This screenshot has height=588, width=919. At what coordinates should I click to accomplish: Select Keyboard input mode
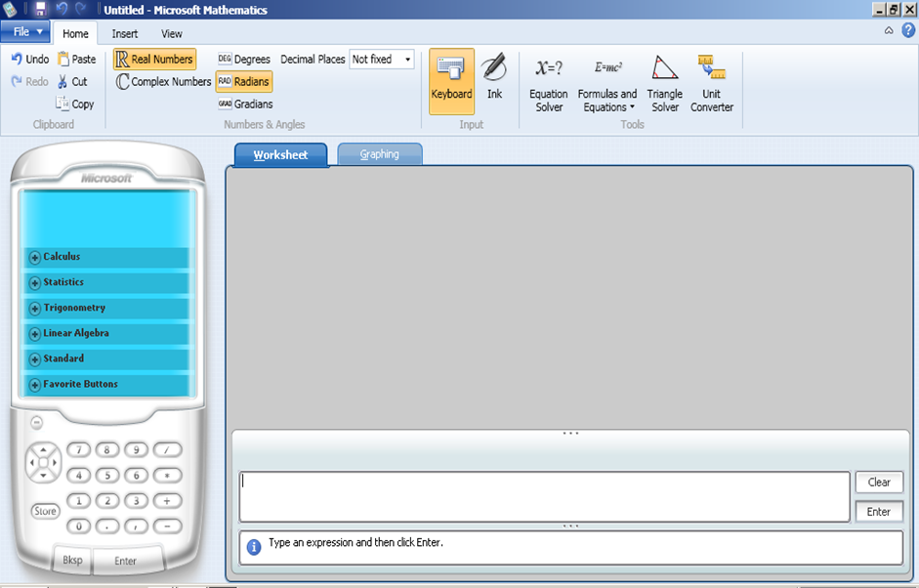[x=451, y=81]
